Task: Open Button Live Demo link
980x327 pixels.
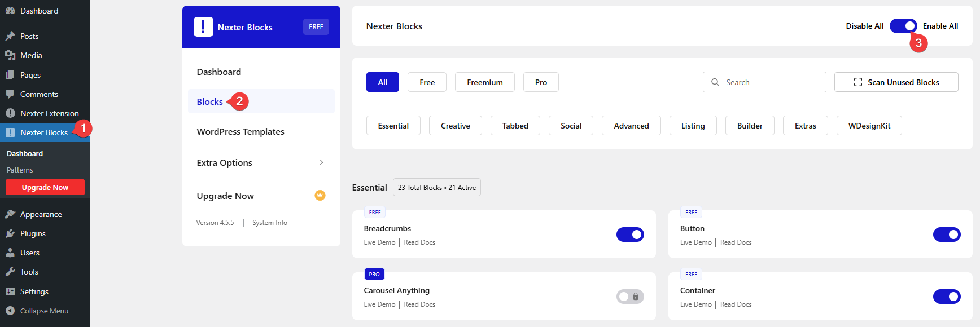Action: click(696, 242)
